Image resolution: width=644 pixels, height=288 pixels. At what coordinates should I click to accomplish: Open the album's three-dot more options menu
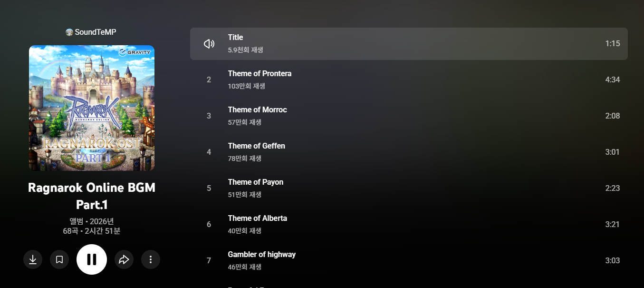tap(151, 259)
